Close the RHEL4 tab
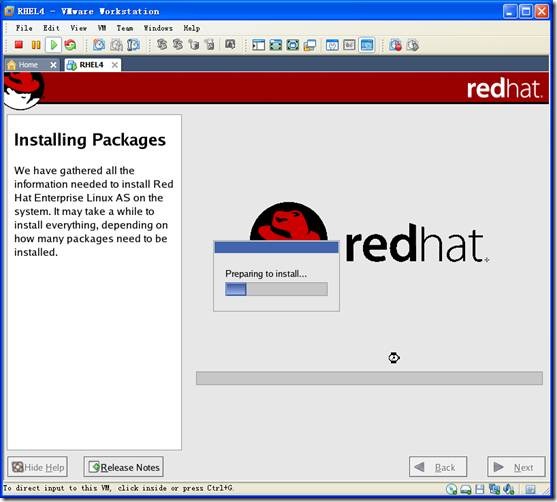 tap(115, 65)
